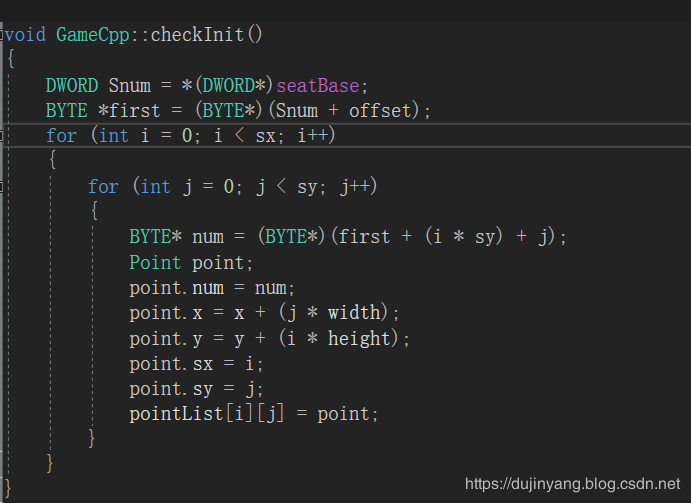This screenshot has width=691, height=503.
Task: Click "Snum" in the DWORD declaration line
Action: (130, 86)
